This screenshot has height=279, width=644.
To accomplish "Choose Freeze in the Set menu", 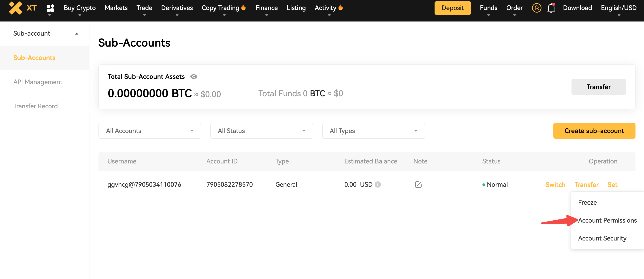I will (587, 202).
